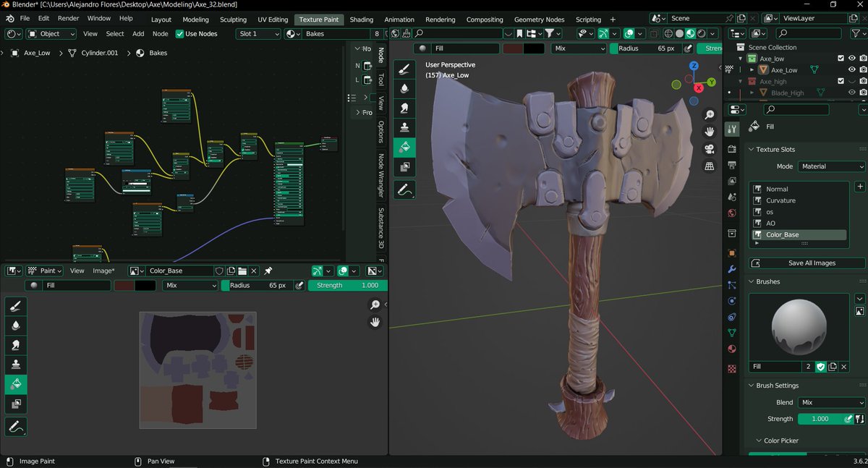Viewport: 868px width, 468px height.
Task: Select the Normal texture slot
Action: click(799, 189)
